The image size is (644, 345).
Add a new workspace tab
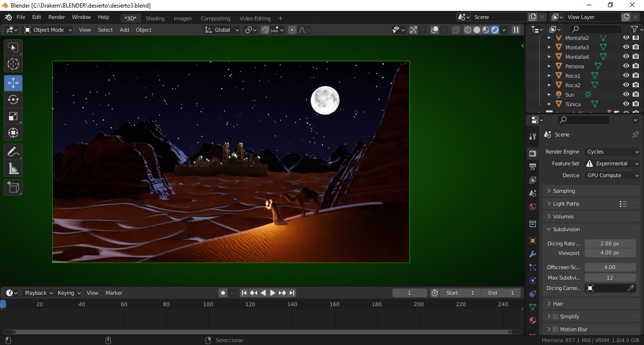pos(280,18)
